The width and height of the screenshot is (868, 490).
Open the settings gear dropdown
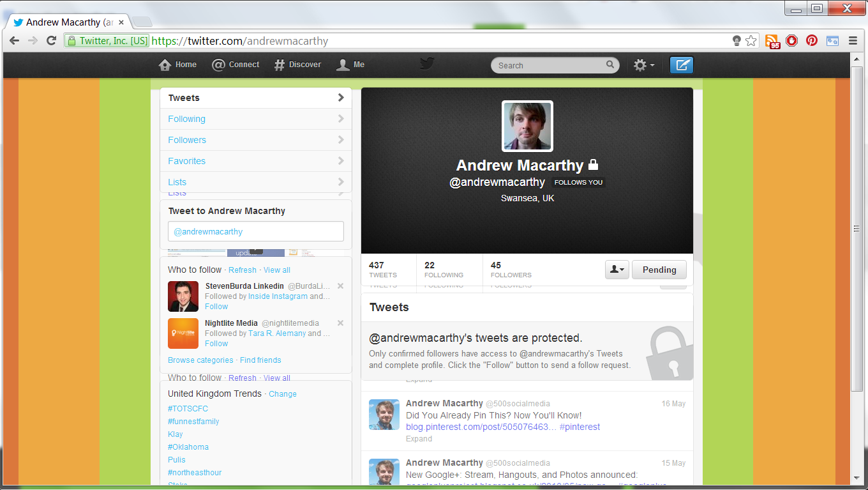click(x=643, y=65)
